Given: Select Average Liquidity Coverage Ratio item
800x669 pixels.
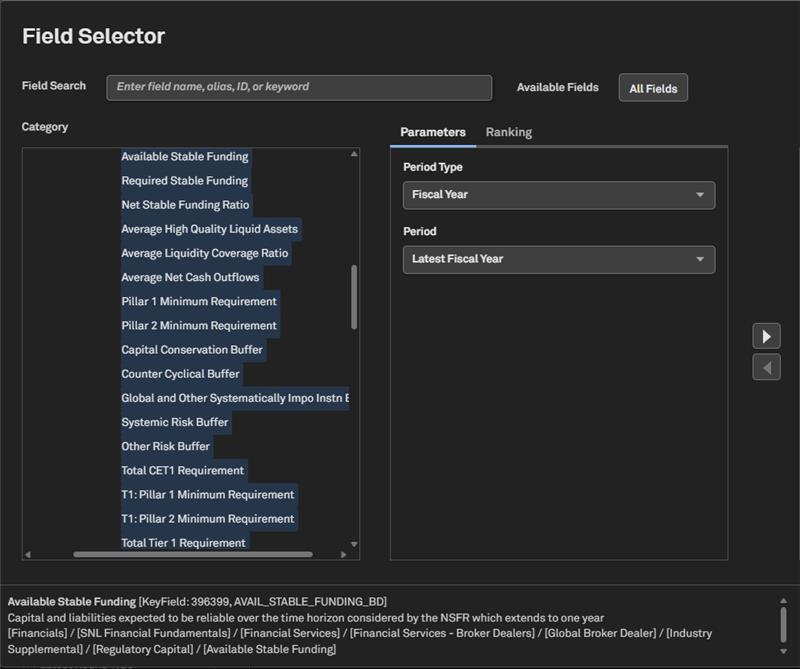Looking at the screenshot, I should pos(204,253).
